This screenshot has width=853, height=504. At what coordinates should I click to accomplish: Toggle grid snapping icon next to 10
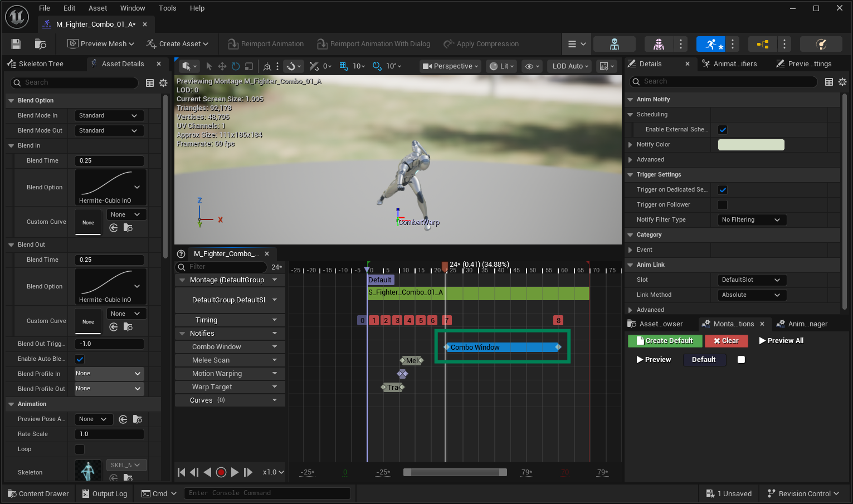point(344,66)
